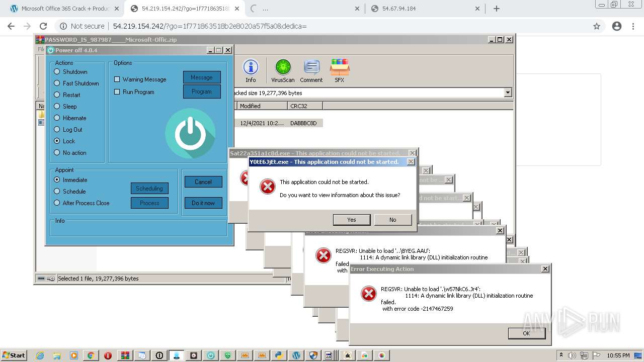Switch to Chrome via the taskbar icon
This screenshot has height=362, width=644.
(x=91, y=355)
